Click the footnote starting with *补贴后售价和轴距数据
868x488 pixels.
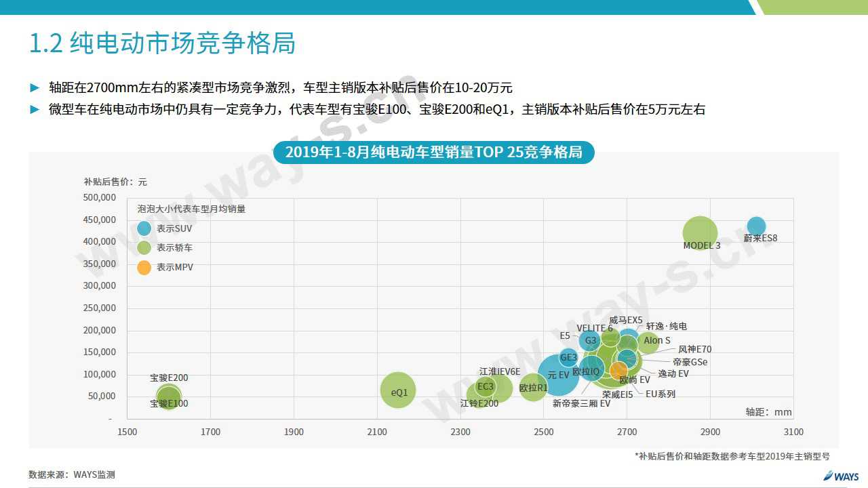pyautogui.click(x=732, y=456)
